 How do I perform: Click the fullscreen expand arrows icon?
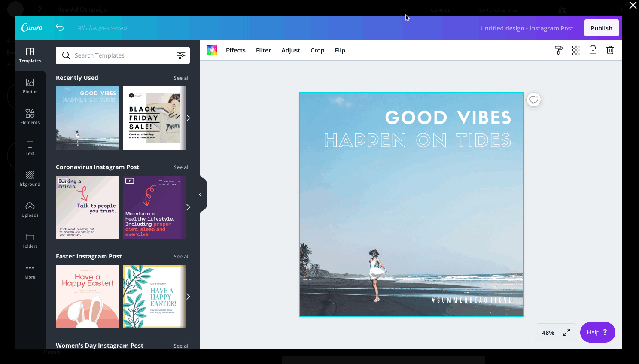(566, 332)
